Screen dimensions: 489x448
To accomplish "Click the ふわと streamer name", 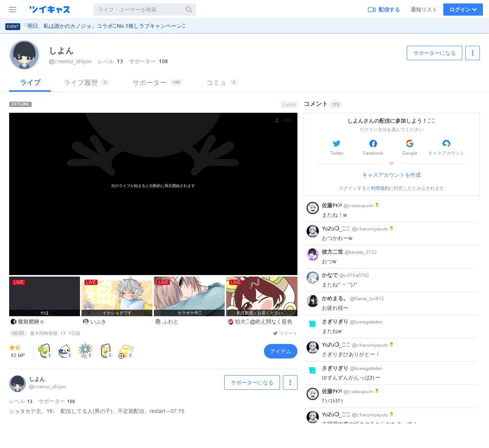I will coord(170,322).
